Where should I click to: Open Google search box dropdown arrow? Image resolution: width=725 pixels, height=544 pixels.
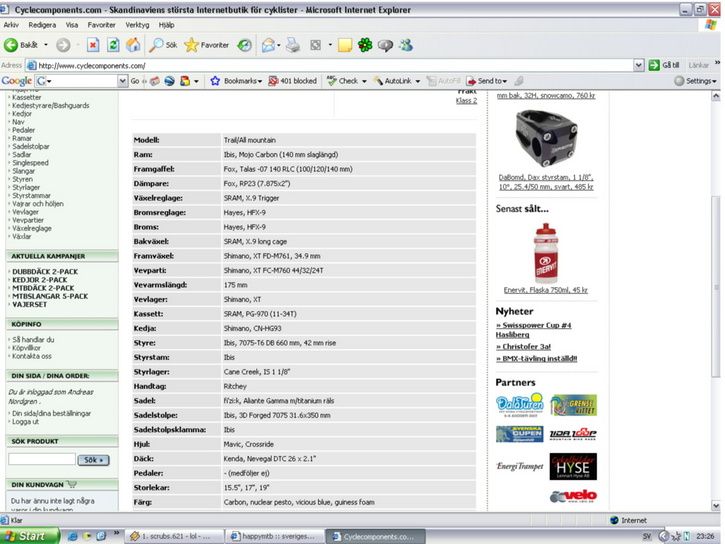click(x=123, y=81)
